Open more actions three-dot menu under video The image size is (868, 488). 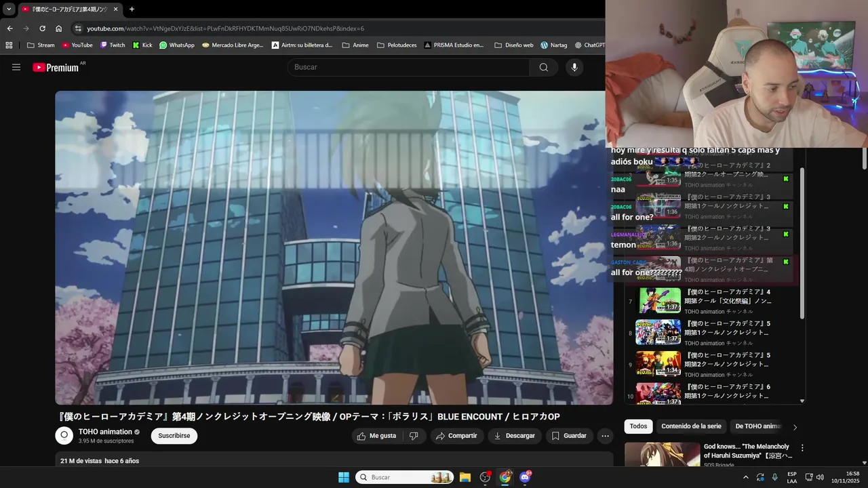click(605, 436)
